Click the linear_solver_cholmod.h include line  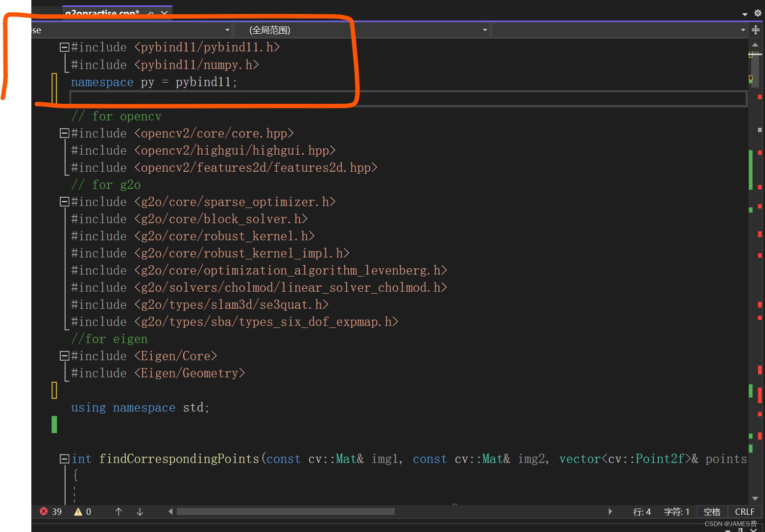pyautogui.click(x=259, y=287)
